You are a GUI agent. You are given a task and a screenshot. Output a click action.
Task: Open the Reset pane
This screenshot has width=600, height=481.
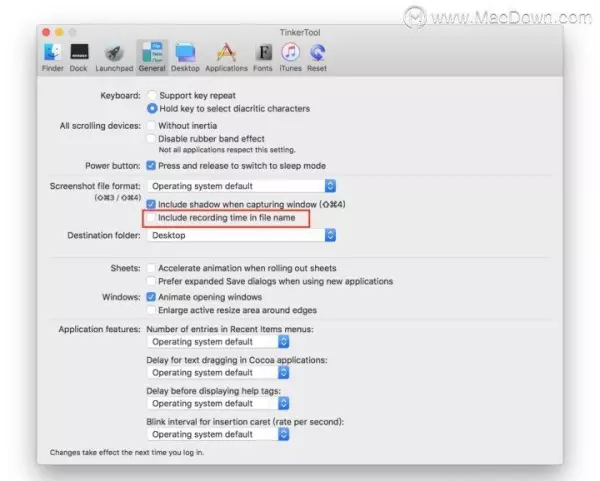coord(317,57)
